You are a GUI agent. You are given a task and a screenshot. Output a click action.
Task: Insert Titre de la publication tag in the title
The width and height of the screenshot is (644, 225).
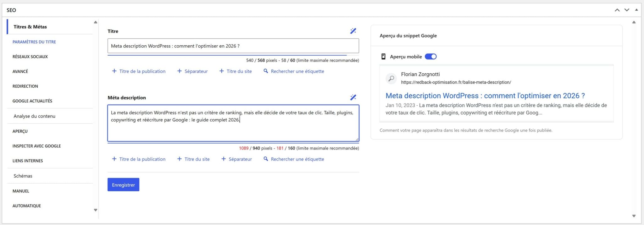coord(139,71)
